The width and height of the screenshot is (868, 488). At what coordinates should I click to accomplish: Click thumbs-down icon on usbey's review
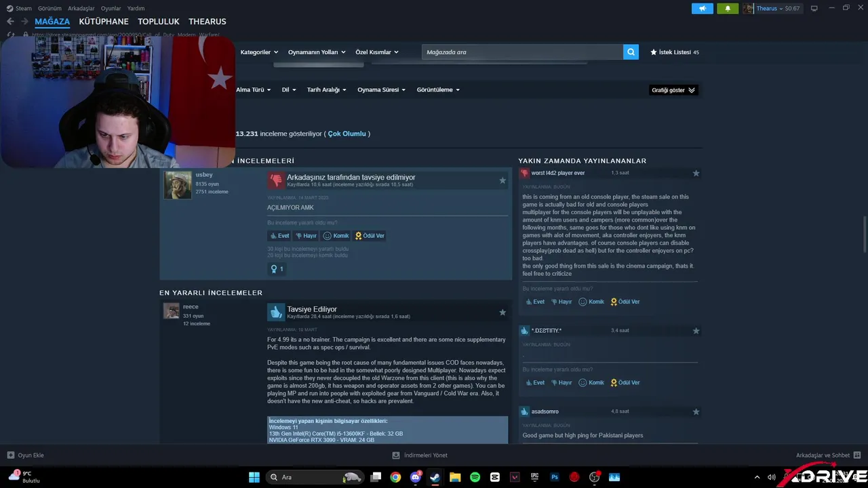(275, 180)
